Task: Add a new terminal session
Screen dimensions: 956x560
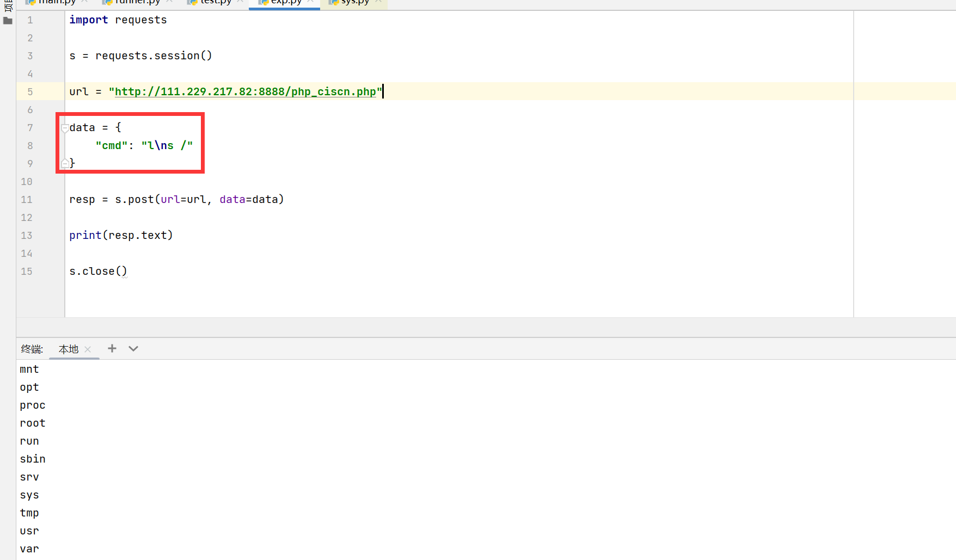Action: [112, 348]
